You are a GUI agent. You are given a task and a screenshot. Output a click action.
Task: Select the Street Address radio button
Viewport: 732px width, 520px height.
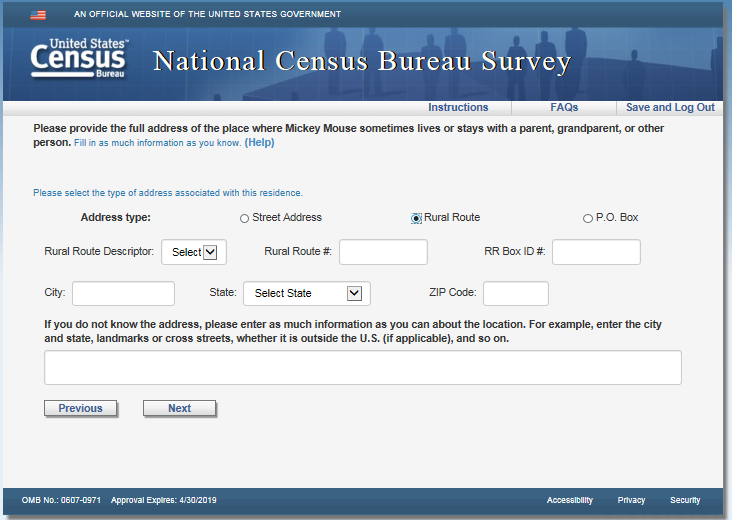(x=245, y=218)
